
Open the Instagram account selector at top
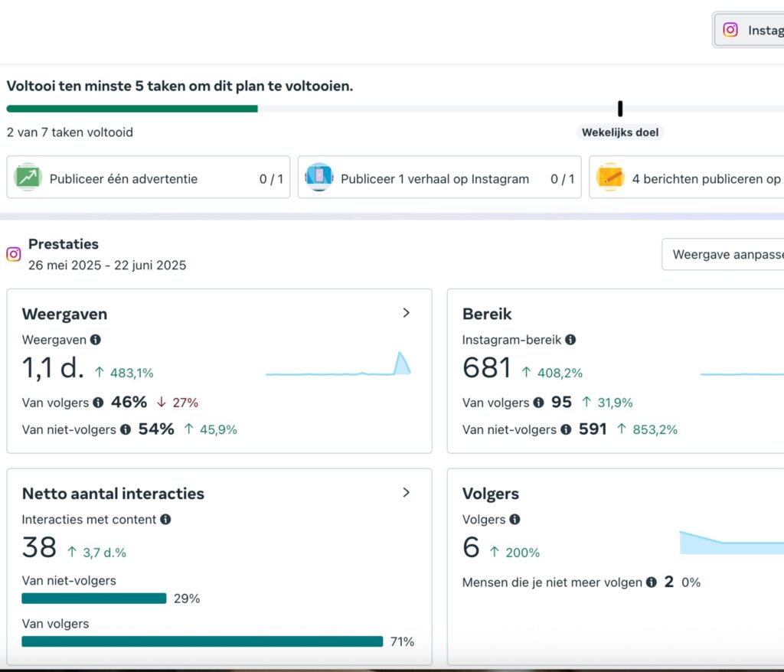[750, 30]
